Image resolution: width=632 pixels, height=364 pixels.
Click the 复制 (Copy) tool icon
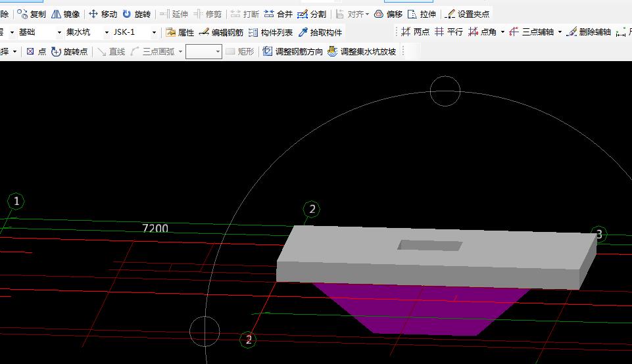(x=22, y=14)
